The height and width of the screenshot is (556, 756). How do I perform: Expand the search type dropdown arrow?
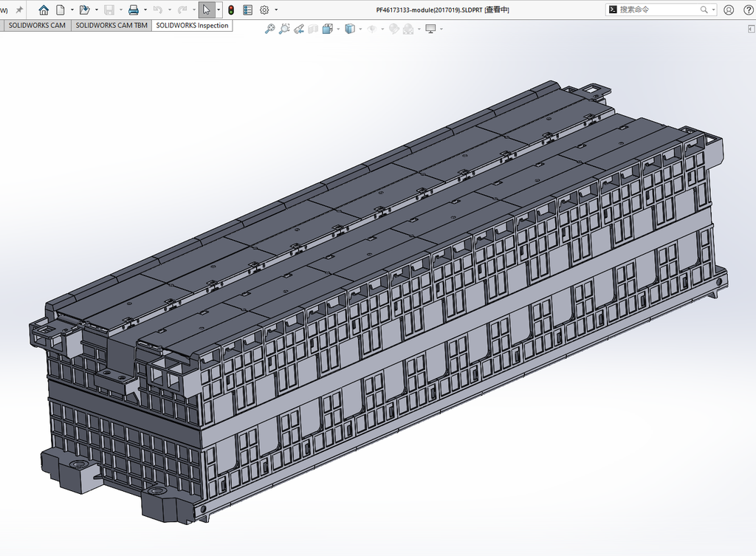[713, 10]
